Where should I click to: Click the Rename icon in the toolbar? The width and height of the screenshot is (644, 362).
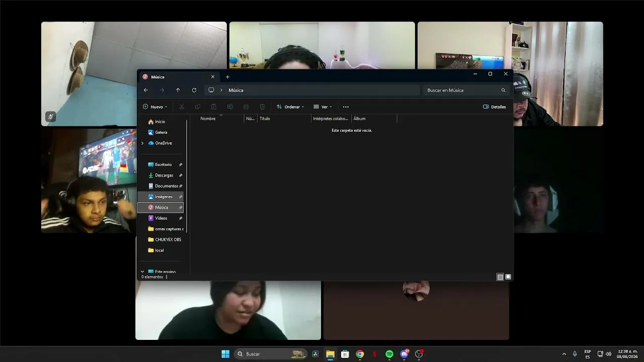click(x=230, y=107)
